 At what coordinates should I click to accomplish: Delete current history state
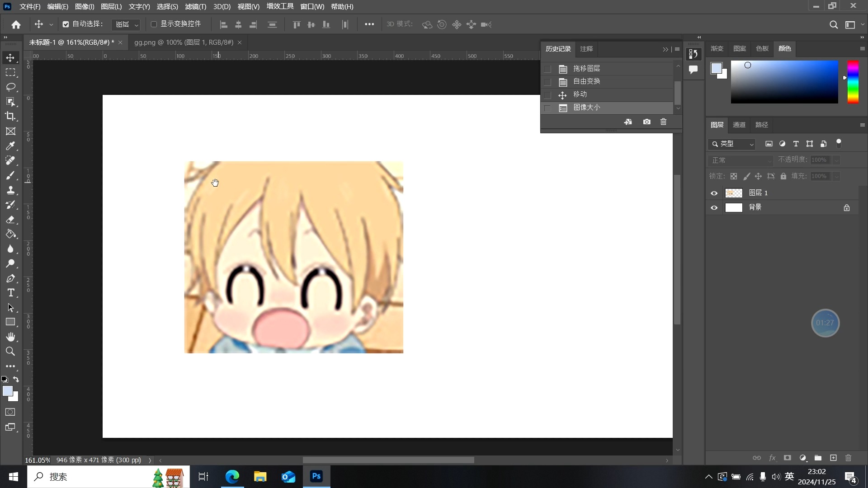[x=663, y=122]
